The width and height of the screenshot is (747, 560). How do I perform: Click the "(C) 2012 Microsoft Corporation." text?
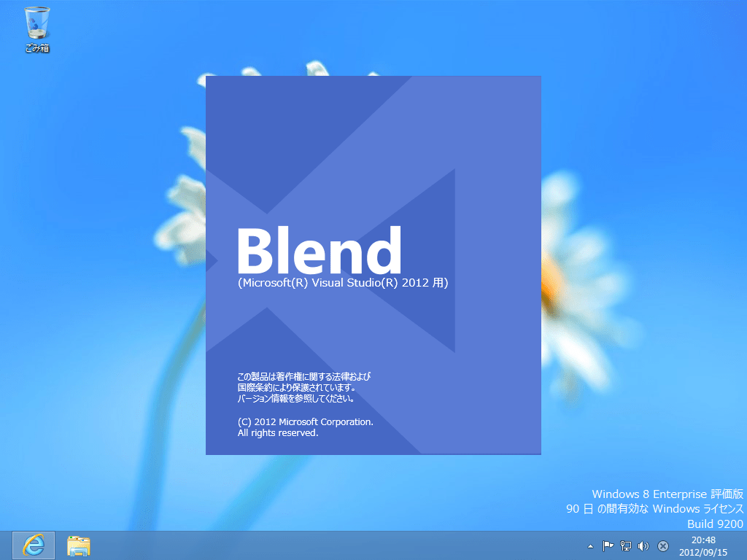[306, 422]
